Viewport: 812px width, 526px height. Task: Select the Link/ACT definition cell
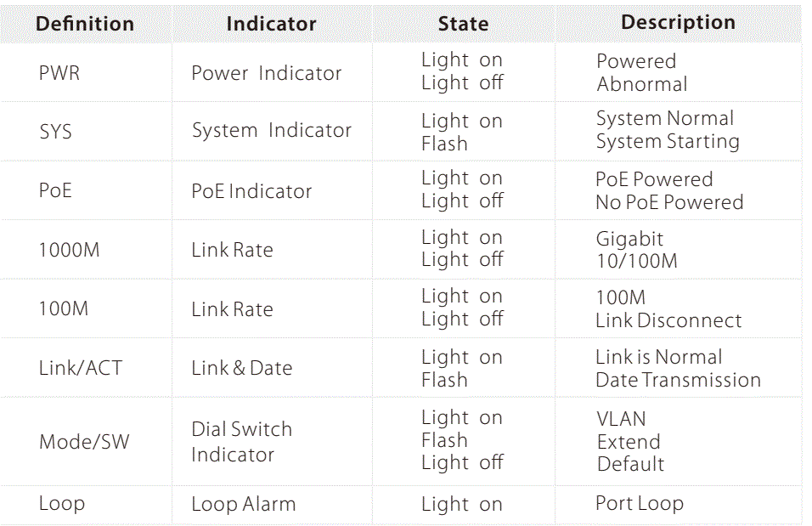[81, 368]
